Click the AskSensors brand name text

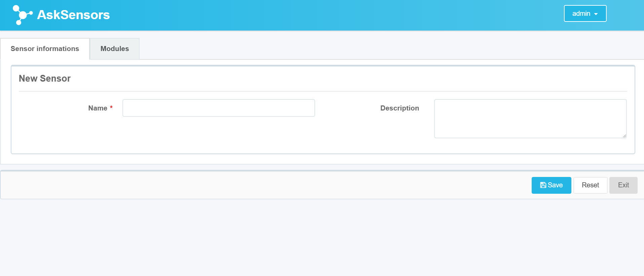(x=73, y=15)
